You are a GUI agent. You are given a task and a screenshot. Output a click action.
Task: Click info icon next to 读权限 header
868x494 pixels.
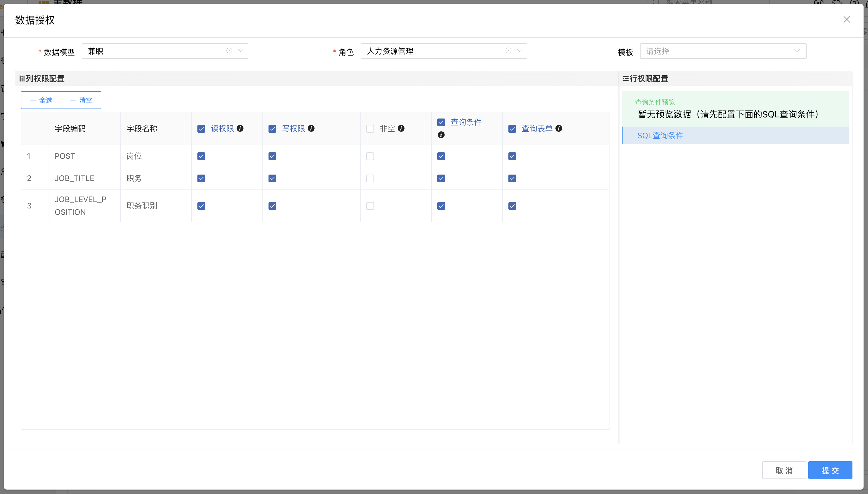[x=240, y=128]
